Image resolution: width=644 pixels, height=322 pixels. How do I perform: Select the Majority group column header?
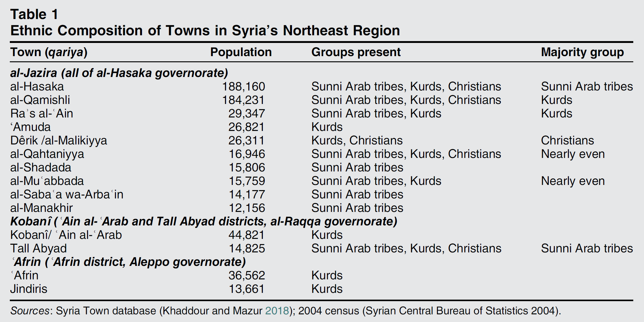[x=582, y=52]
